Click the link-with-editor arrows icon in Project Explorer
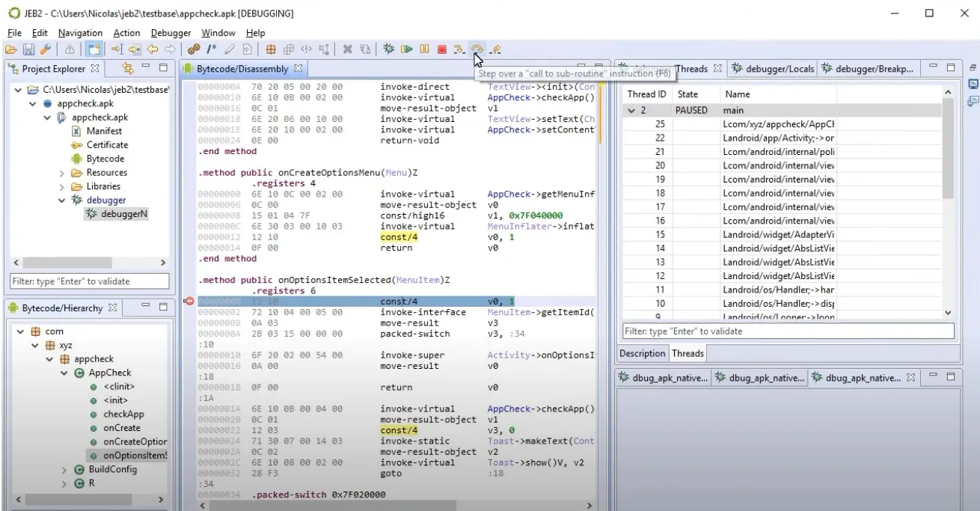The image size is (980, 511). click(x=127, y=68)
